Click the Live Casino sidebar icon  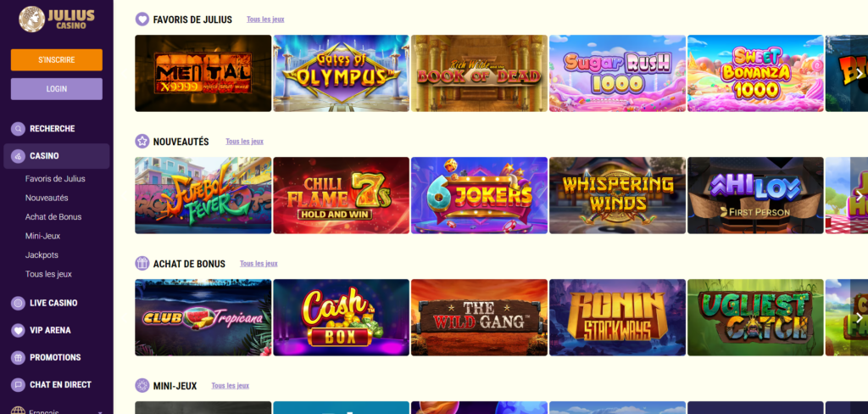[x=19, y=303]
